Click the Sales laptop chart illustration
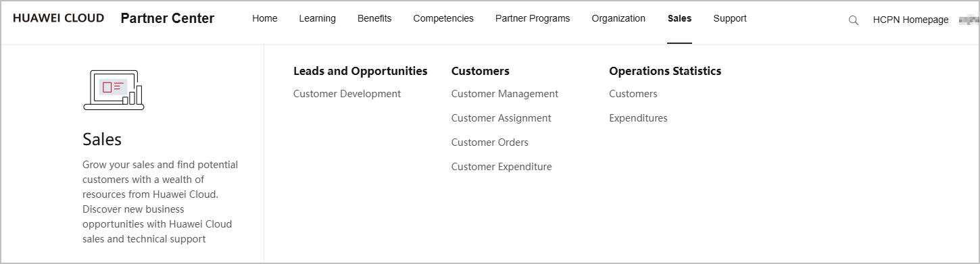Image resolution: width=980 pixels, height=264 pixels. click(x=114, y=90)
